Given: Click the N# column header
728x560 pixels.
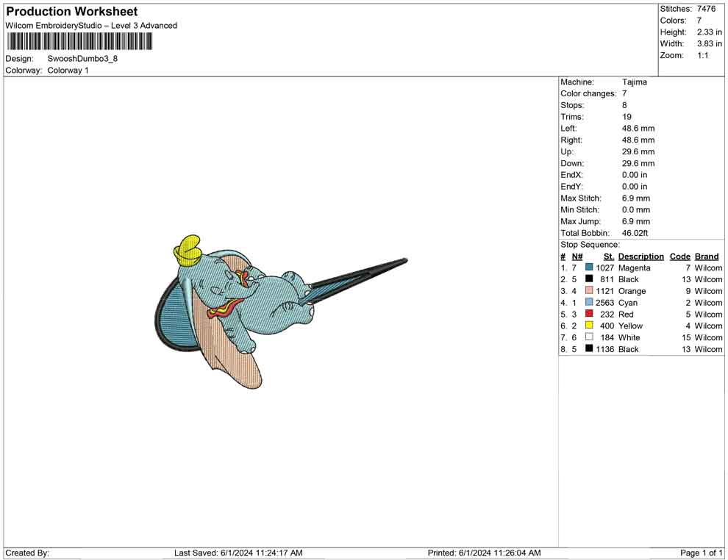Looking at the screenshot, I should coord(577,256).
